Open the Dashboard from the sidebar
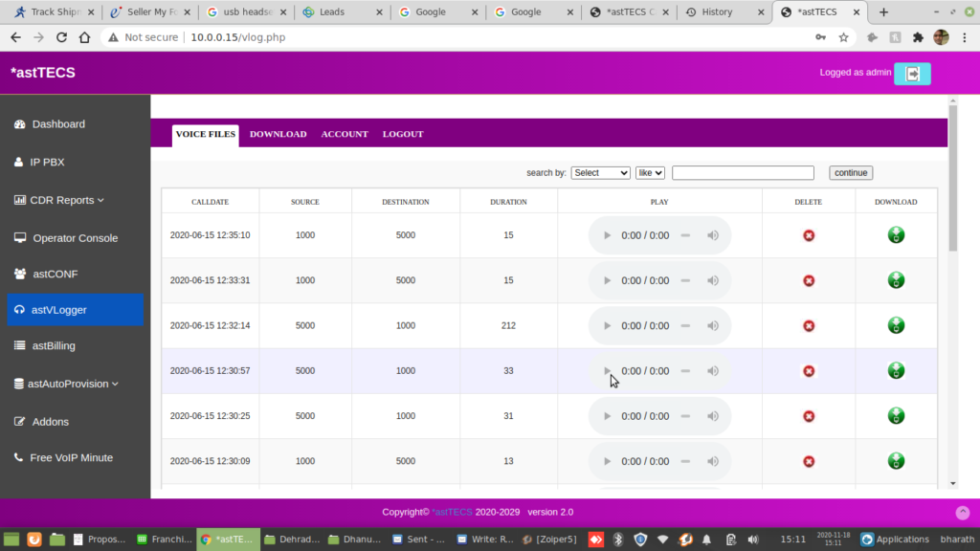The image size is (980, 551). 59,124
